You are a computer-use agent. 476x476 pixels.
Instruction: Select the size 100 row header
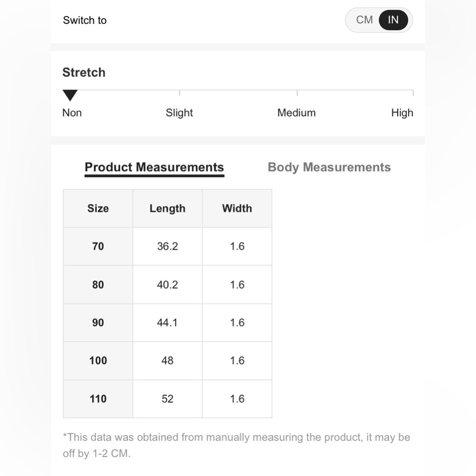(98, 361)
